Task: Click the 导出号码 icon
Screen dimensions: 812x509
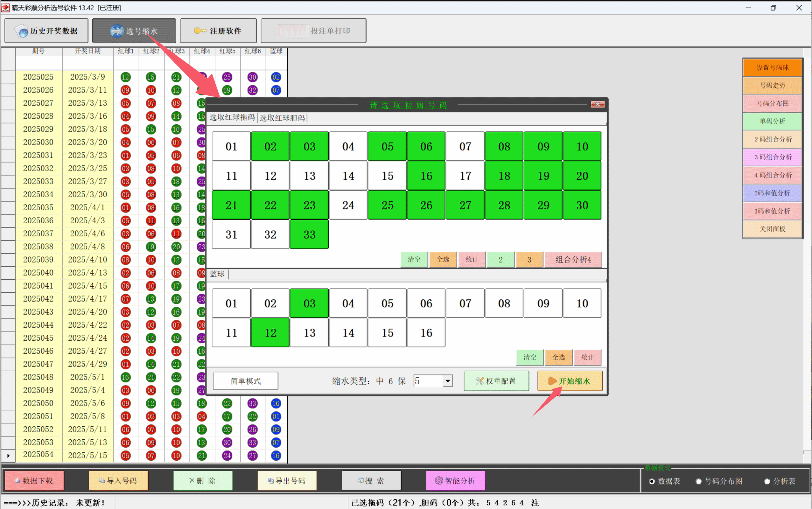Action: pos(270,480)
